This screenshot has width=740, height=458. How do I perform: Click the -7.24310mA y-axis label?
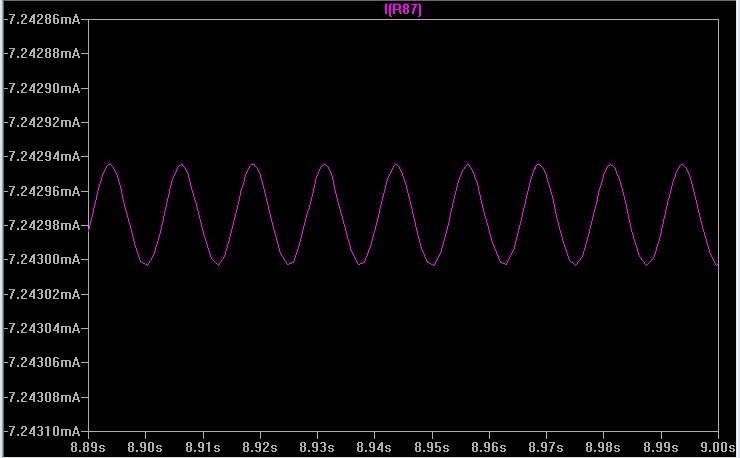(42, 431)
